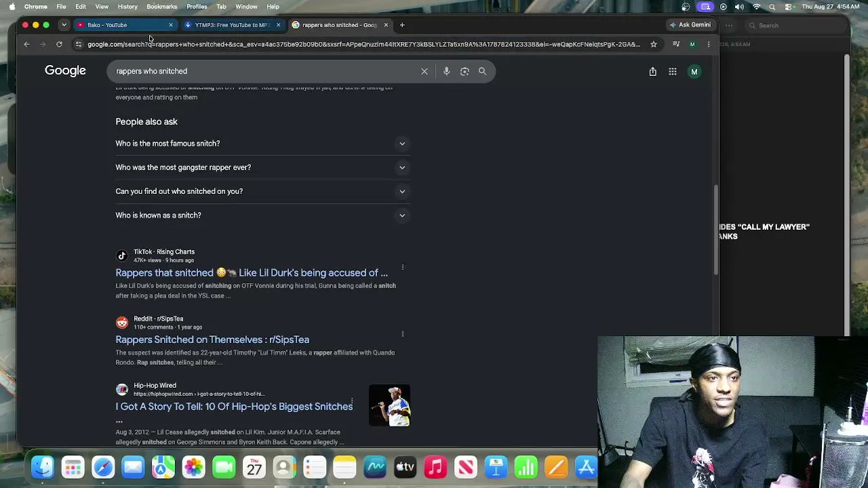This screenshot has height=488, width=868.
Task: Click the share icon beside Google apps
Action: [x=652, y=71]
